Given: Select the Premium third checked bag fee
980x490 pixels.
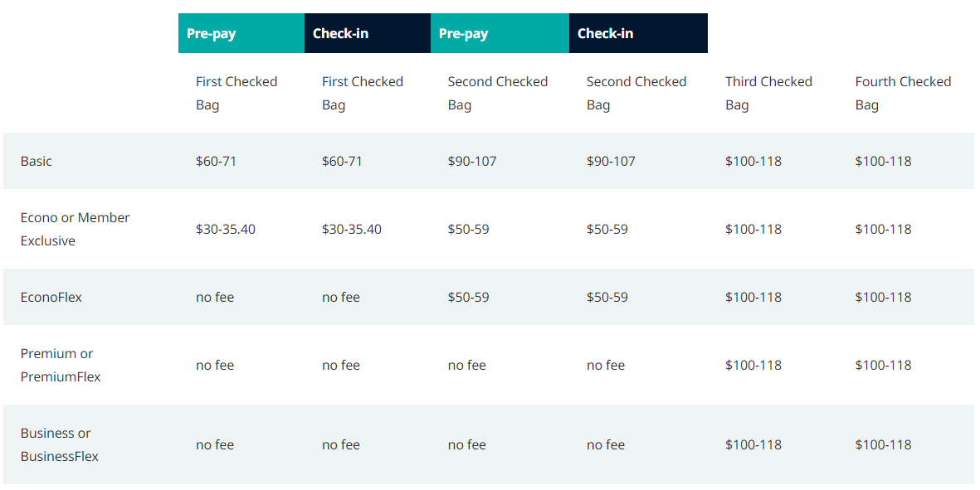Looking at the screenshot, I should click(x=753, y=366).
